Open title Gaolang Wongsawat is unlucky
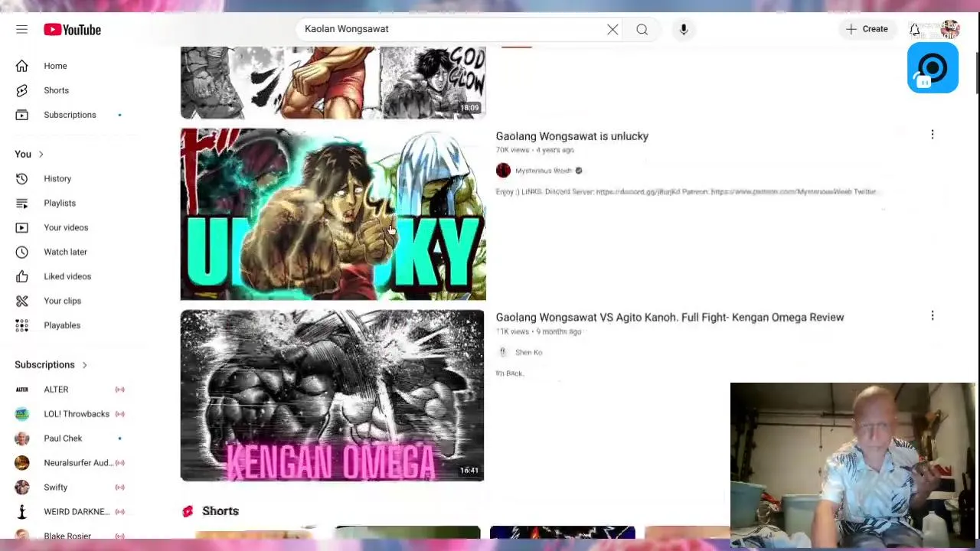Screen dimensions: 980x551 pos(572,136)
